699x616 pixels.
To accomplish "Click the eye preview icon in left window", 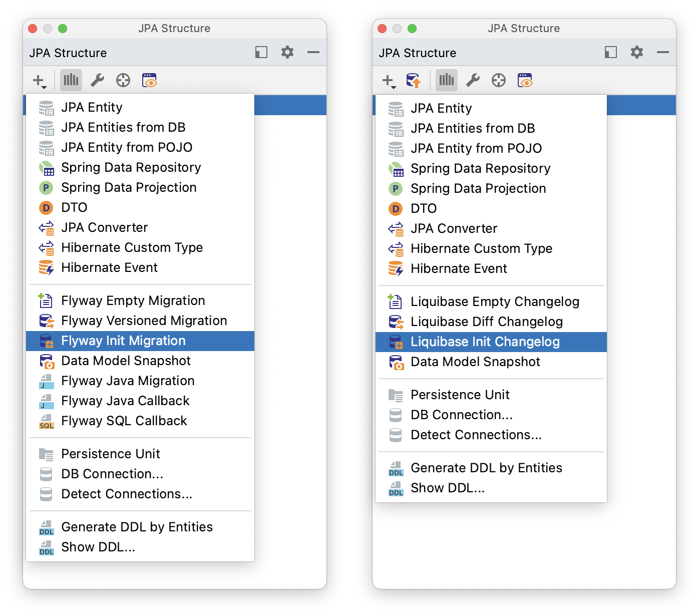I will (x=150, y=80).
